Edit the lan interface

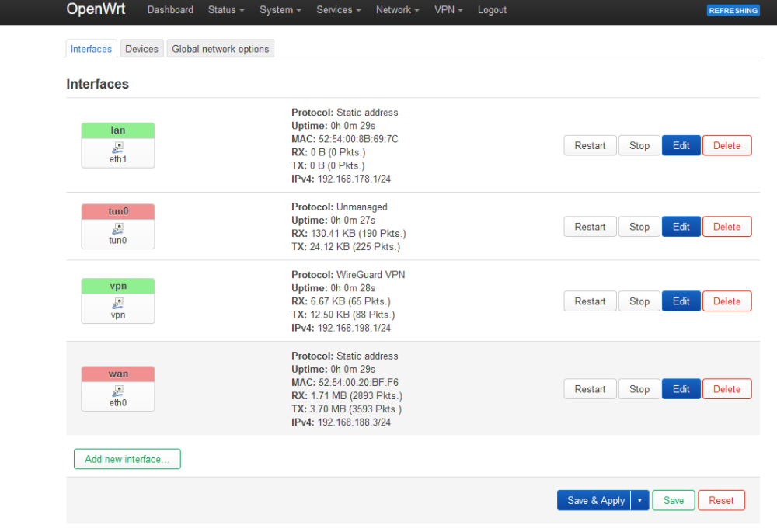[681, 146]
